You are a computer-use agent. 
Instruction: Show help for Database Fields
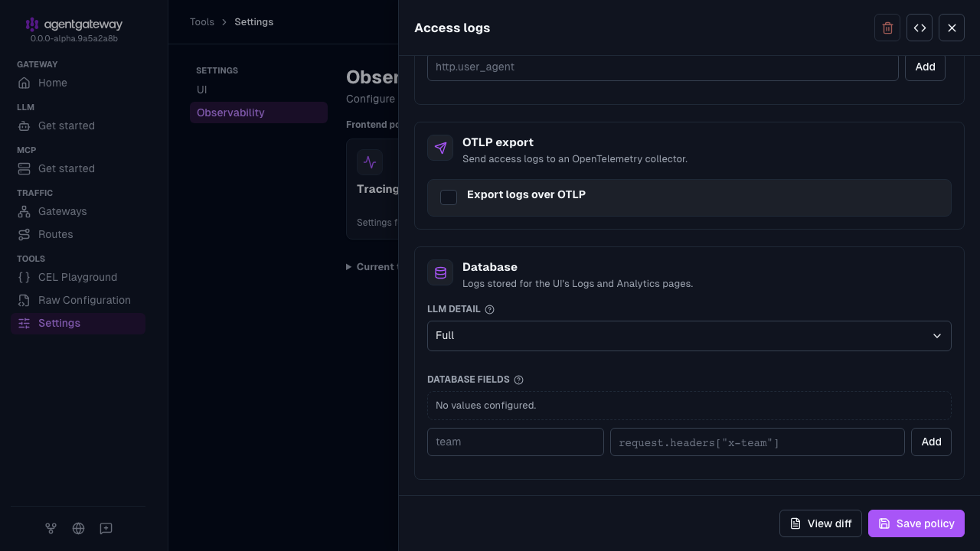click(x=518, y=380)
